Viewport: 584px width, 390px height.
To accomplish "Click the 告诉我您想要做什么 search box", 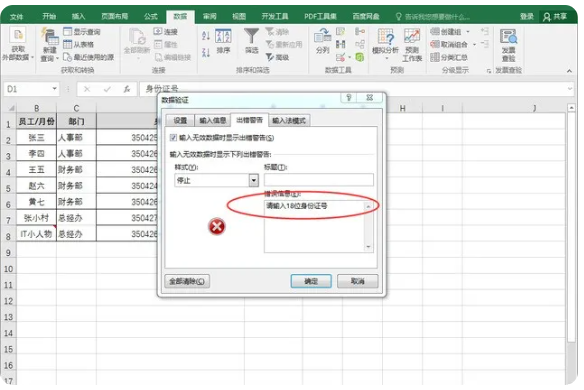I will pyautogui.click(x=433, y=16).
